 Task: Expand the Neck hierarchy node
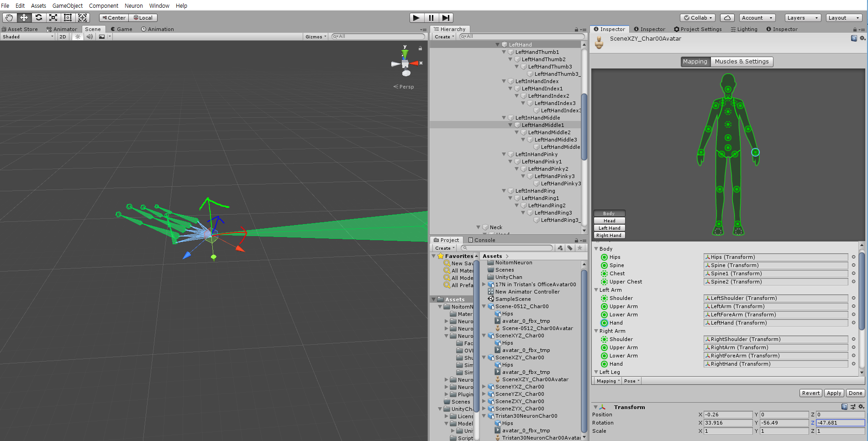[x=479, y=227]
